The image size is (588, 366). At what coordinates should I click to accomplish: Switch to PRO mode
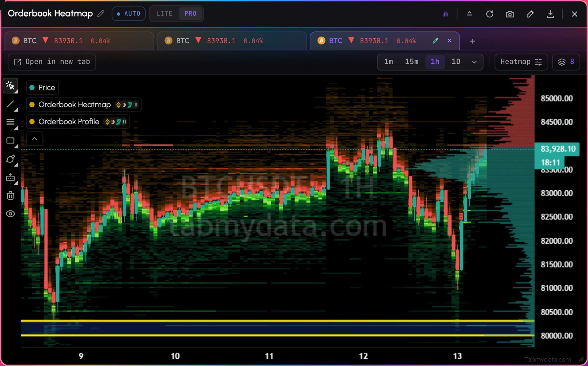190,14
